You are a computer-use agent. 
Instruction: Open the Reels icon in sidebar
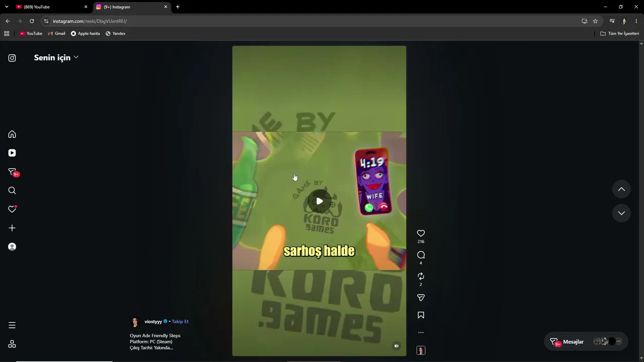(12, 153)
